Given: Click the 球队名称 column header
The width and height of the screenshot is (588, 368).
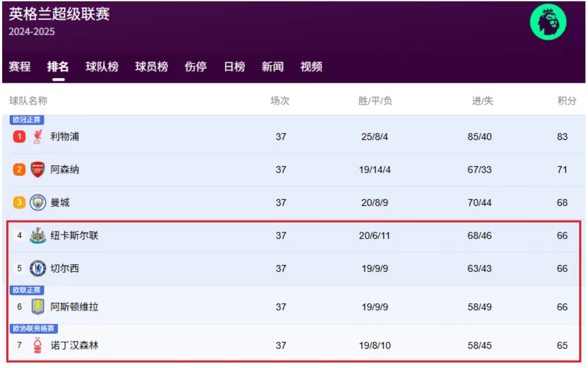Looking at the screenshot, I should [x=28, y=101].
